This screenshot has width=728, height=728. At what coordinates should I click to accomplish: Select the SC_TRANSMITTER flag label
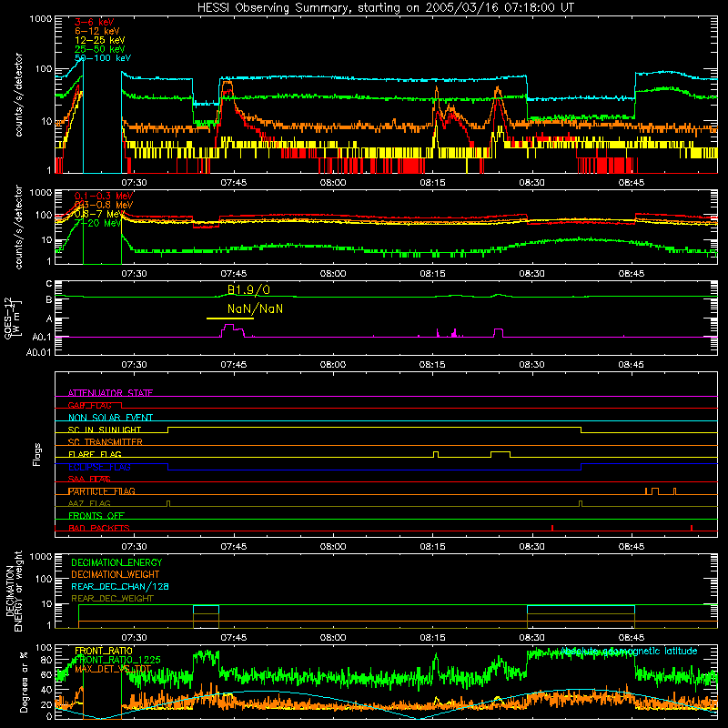point(106,442)
